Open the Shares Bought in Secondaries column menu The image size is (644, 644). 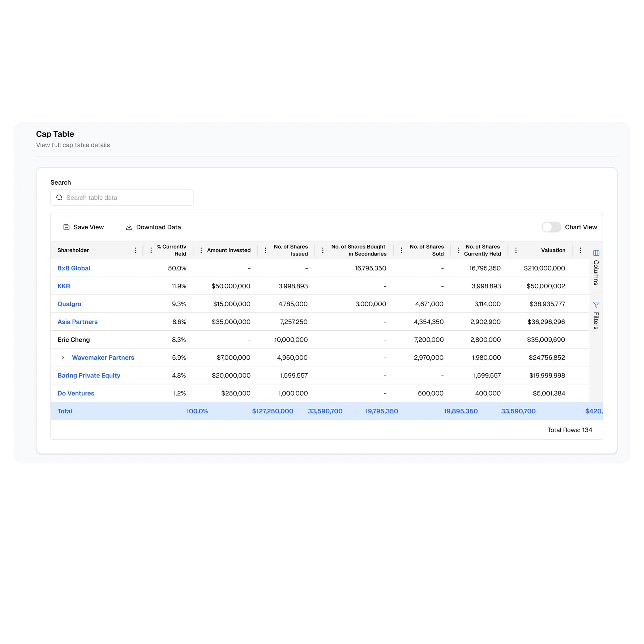(x=323, y=250)
